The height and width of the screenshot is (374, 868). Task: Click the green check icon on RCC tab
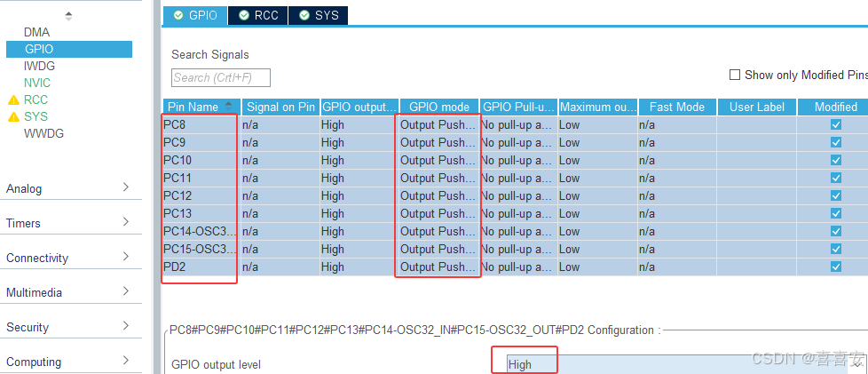tap(243, 15)
